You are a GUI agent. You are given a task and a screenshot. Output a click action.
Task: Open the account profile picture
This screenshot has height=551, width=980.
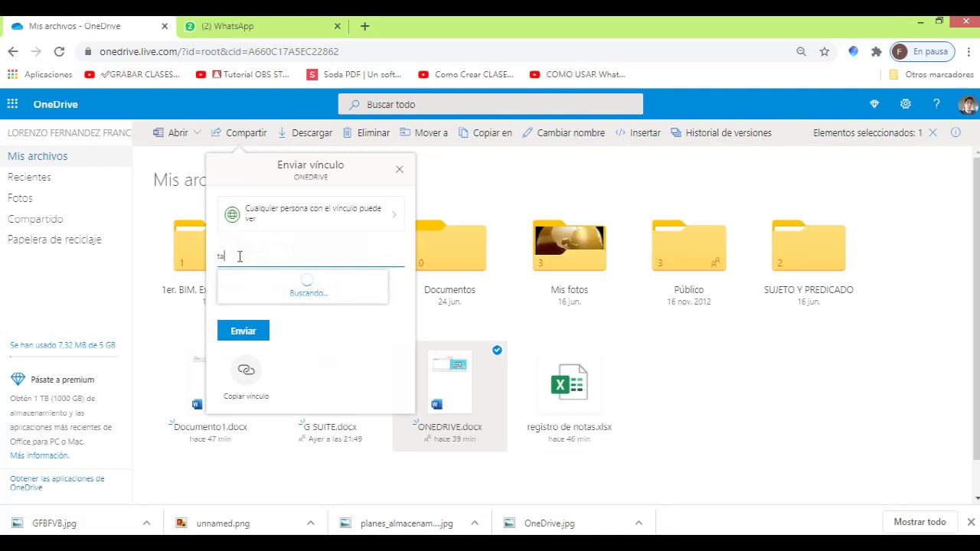(x=968, y=104)
